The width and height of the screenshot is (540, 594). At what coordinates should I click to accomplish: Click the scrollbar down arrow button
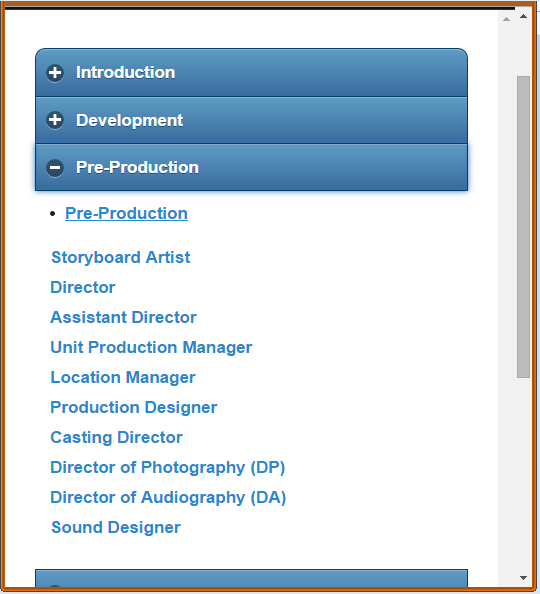[x=523, y=578]
